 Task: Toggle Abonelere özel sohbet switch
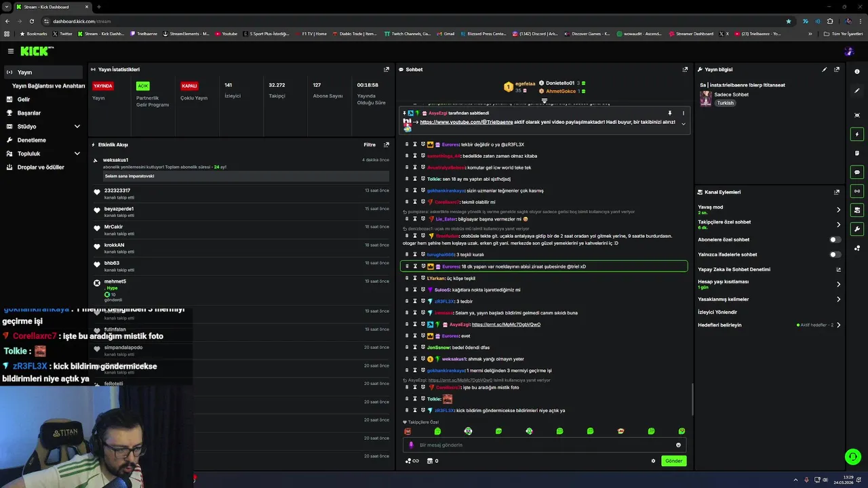coord(835,239)
